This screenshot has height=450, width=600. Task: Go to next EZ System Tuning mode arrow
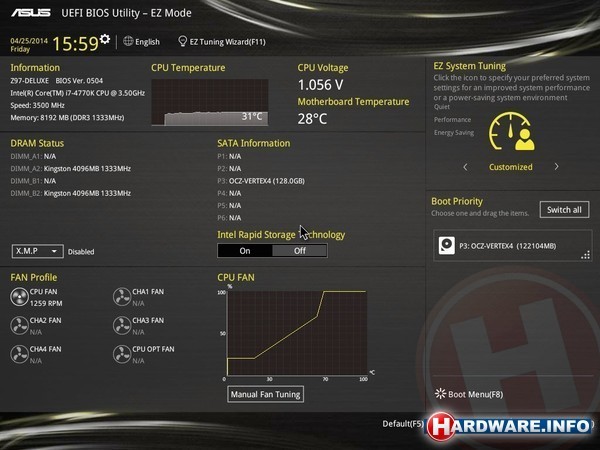[x=556, y=167]
